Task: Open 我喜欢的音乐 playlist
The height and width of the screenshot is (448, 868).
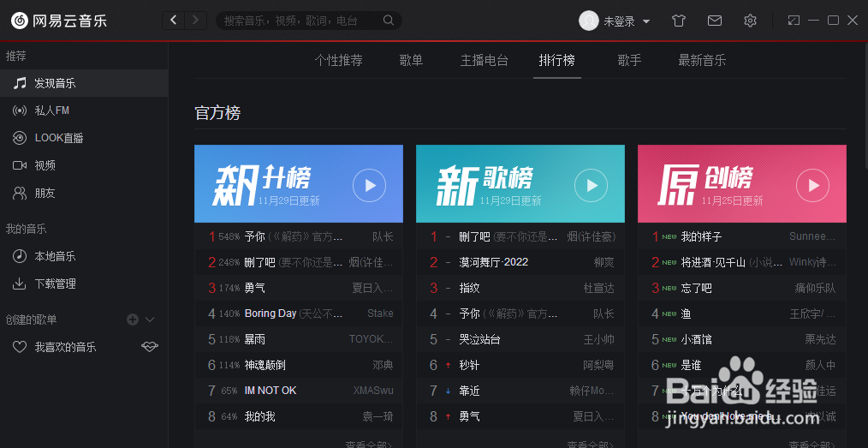Action: coord(65,347)
